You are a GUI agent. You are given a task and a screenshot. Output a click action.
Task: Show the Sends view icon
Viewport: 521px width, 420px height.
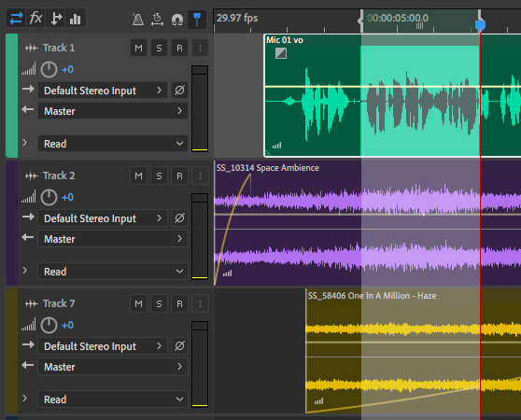(x=56, y=19)
